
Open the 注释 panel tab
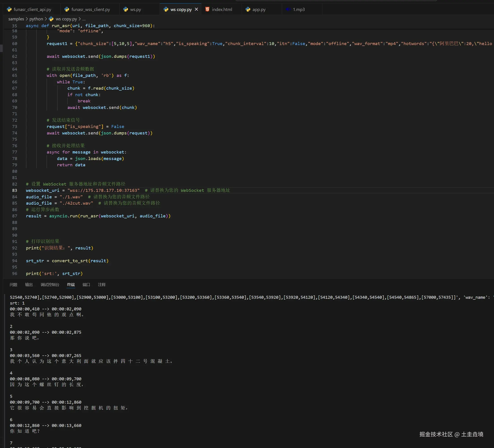point(102,284)
